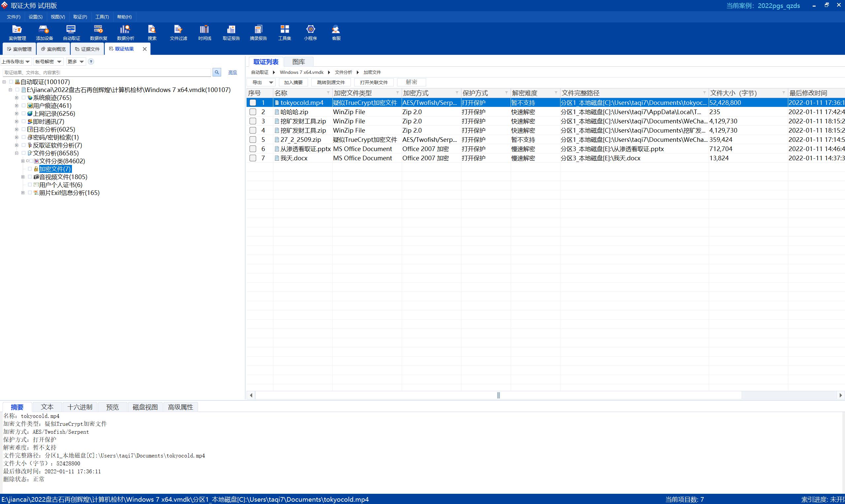Switch to the 证据文件 tab
The image size is (845, 504).
(88, 49)
